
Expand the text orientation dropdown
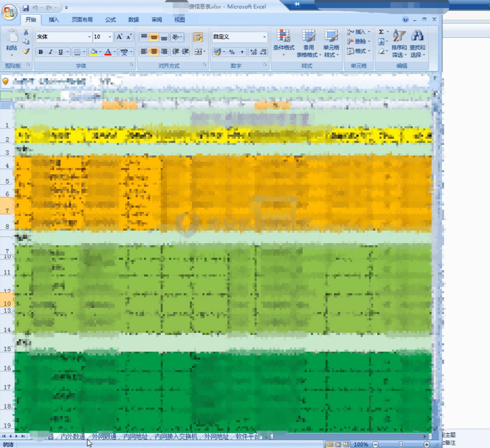coord(181,37)
